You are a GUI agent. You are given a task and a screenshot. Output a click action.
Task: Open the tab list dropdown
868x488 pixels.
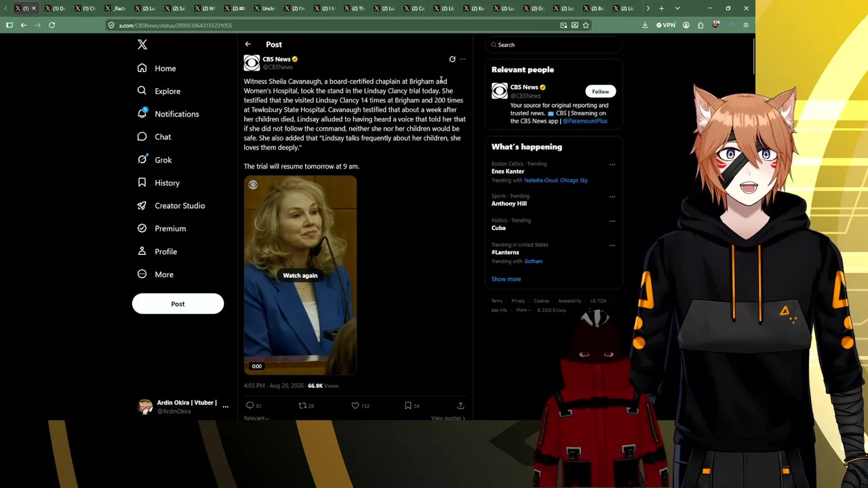pos(677,8)
